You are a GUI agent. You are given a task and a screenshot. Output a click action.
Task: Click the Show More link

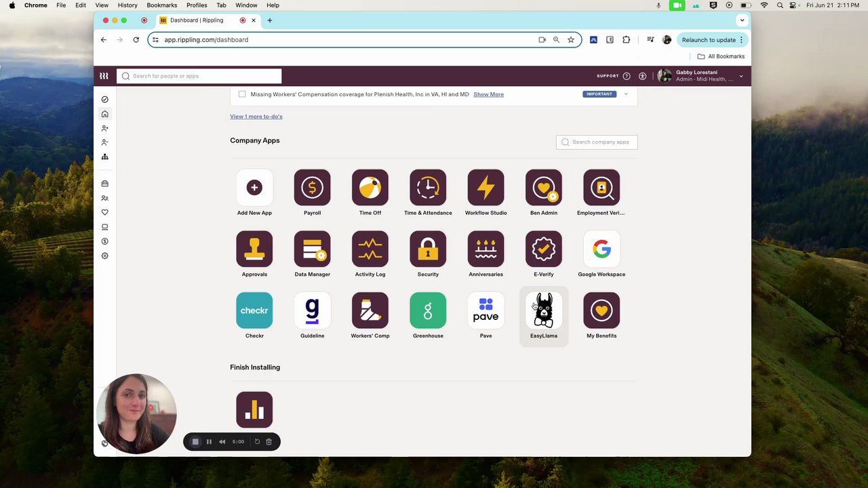[488, 94]
